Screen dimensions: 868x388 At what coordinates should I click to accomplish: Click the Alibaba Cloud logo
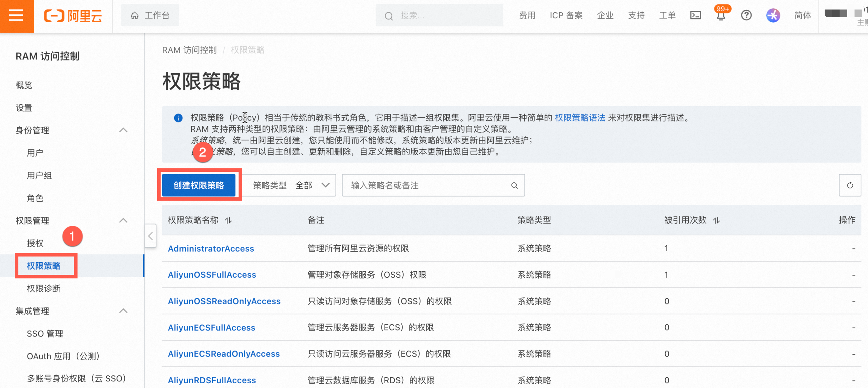(73, 16)
